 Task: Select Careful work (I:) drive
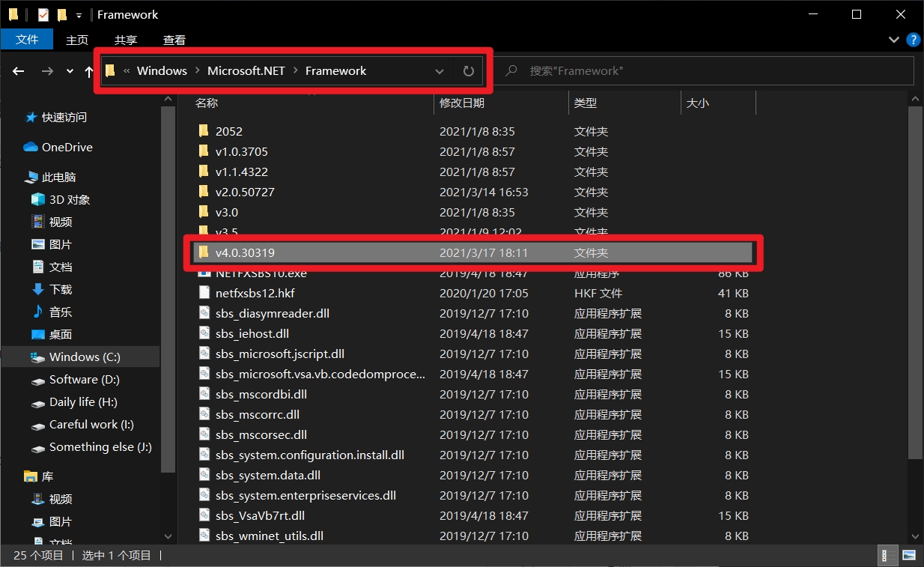[x=91, y=425]
